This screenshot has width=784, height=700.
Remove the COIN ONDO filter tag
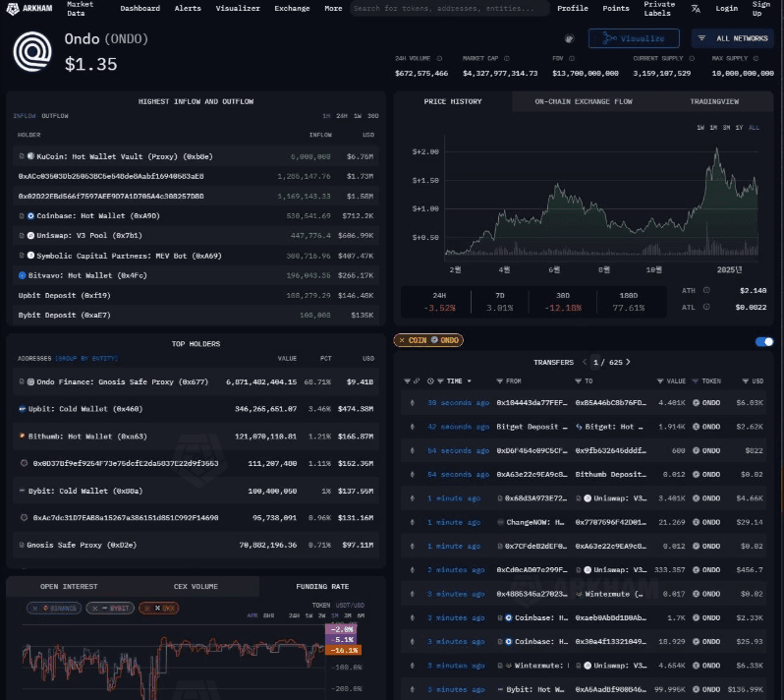[x=402, y=340]
